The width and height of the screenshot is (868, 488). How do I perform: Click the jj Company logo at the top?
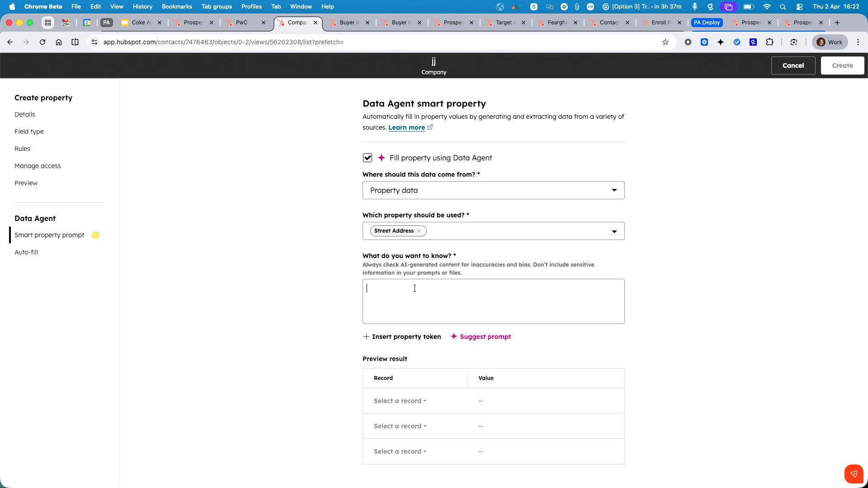[434, 65]
